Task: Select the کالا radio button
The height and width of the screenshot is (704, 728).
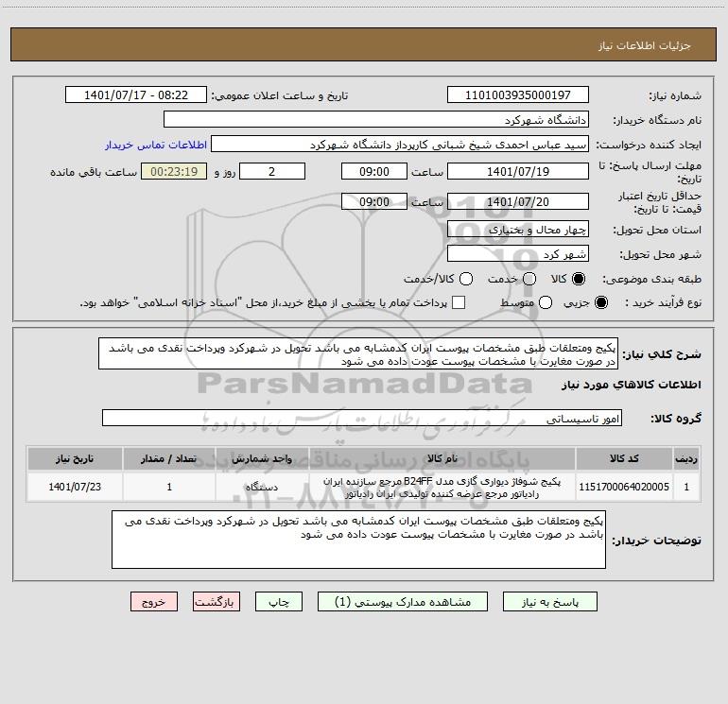Action: [579, 279]
